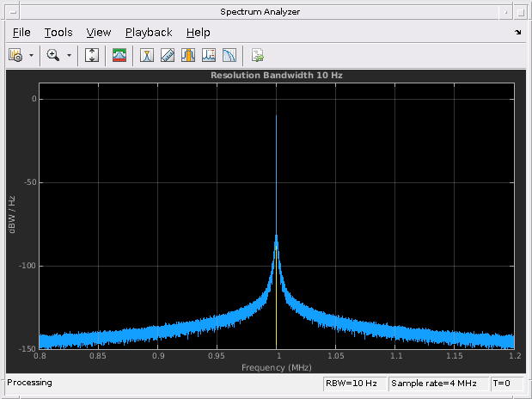Click the RBW=10 Hz status field
532x399 pixels.
[354, 384]
